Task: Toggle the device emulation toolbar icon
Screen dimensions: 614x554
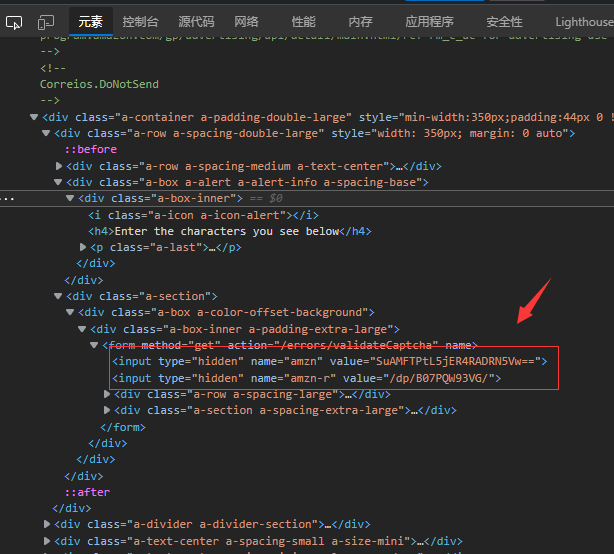Action: coord(46,22)
